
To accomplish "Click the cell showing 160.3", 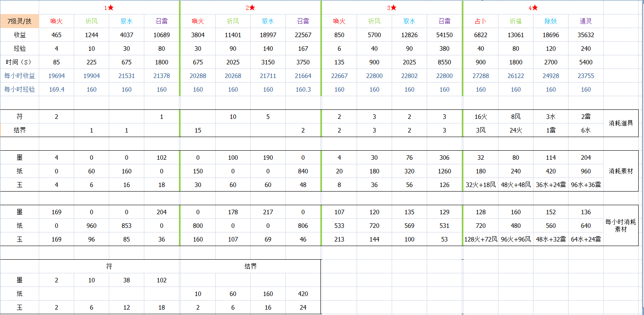I will click(x=303, y=89).
